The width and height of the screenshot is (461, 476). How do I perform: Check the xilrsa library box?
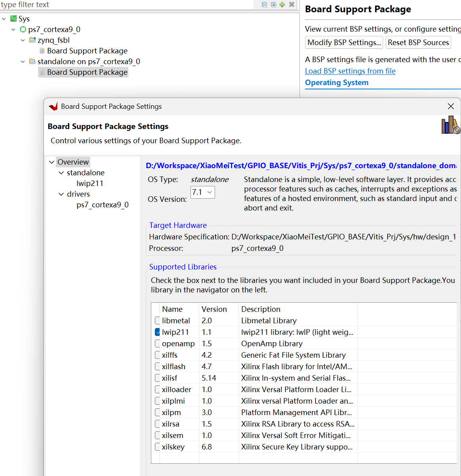157,424
